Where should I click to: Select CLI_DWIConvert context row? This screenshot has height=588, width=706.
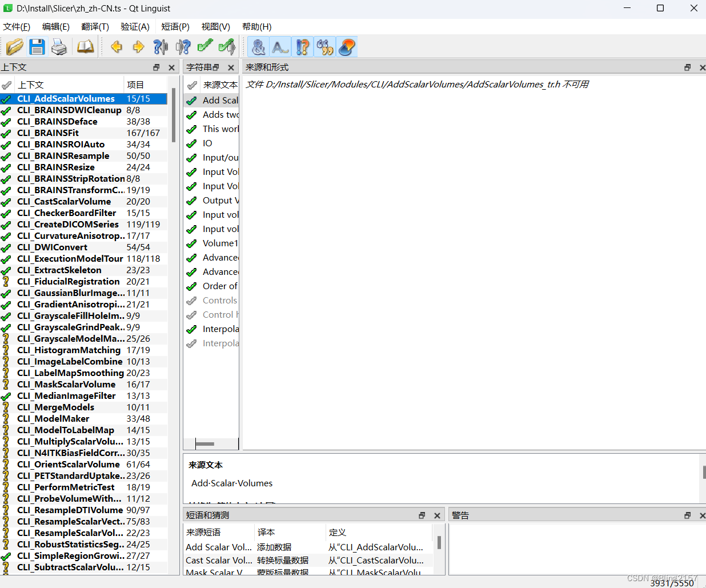click(84, 247)
